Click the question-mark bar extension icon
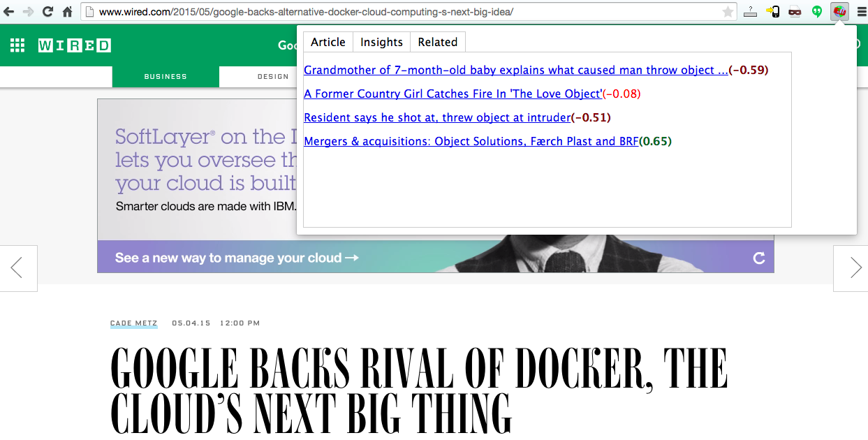This screenshot has width=868, height=440. [x=751, y=12]
